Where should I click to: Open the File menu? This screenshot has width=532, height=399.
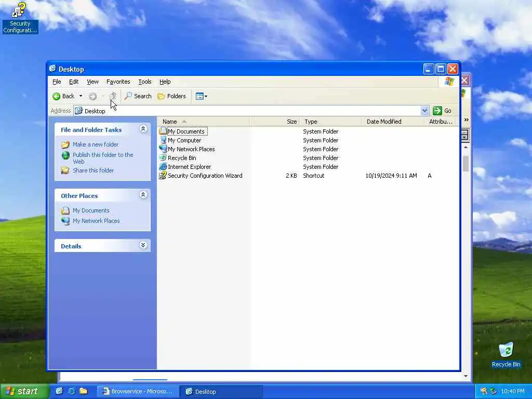tap(57, 82)
